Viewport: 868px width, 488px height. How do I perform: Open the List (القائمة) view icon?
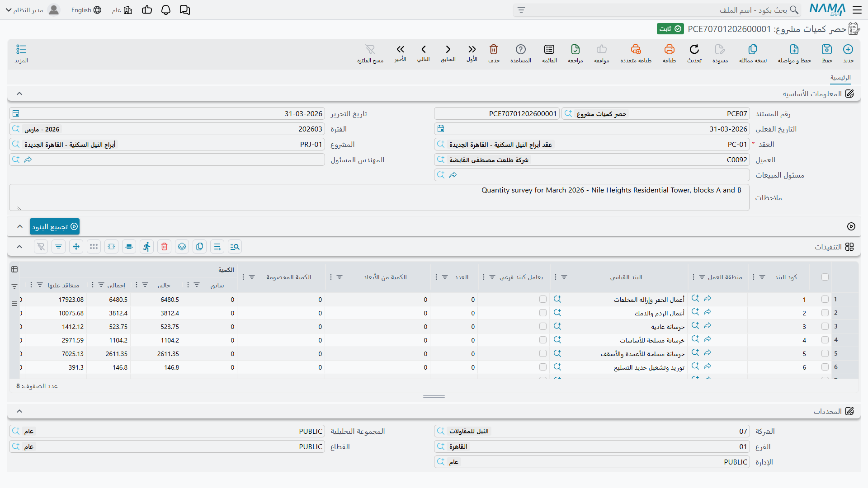[549, 49]
